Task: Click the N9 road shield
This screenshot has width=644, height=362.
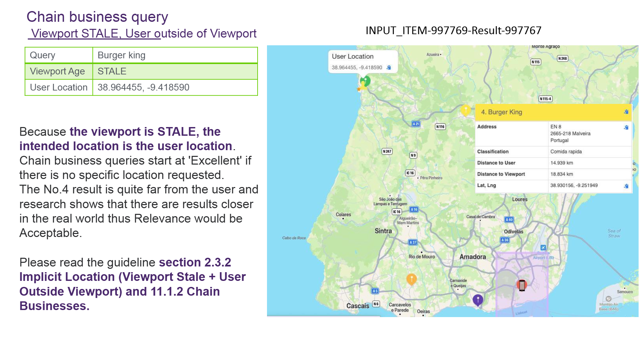Action: tap(413, 155)
